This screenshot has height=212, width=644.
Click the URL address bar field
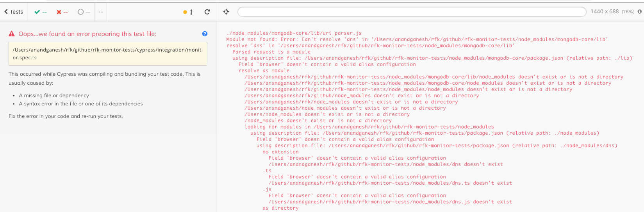pyautogui.click(x=412, y=12)
